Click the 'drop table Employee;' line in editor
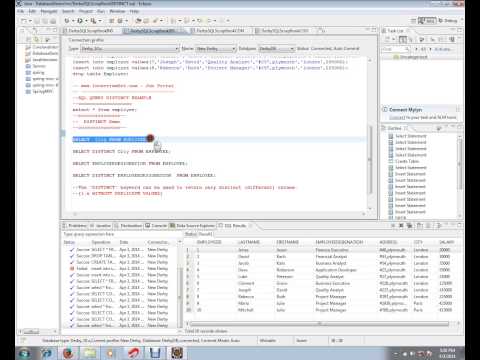The width and height of the screenshot is (480, 360). (100, 74)
